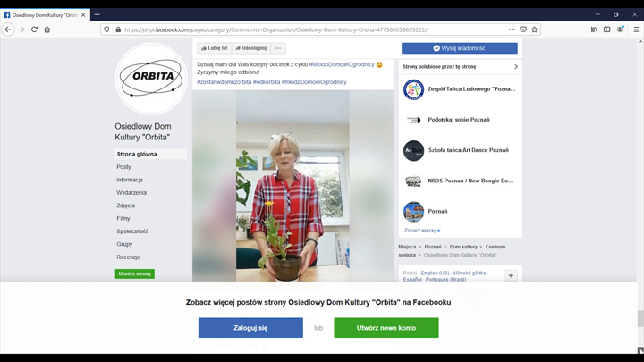
Task: Click the Utwórz nowe konto button
Action: point(386,328)
